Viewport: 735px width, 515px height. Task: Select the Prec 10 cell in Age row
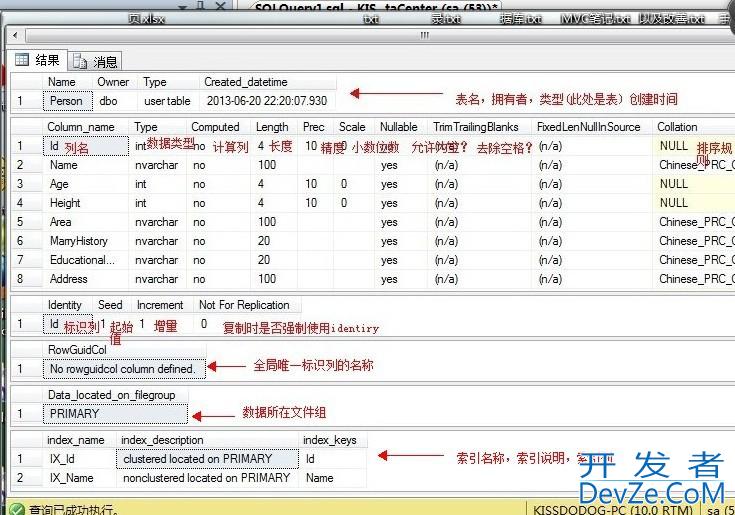click(x=315, y=184)
